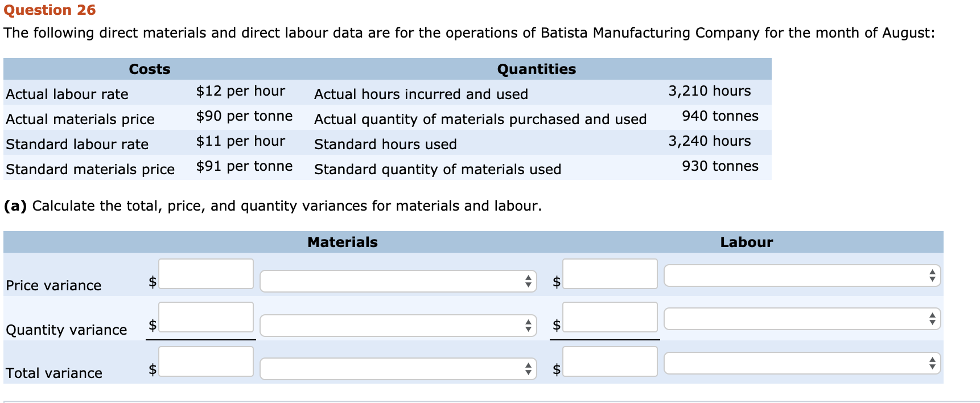The image size is (980, 403).
Task: Click the '$90 per tonne' value
Action: pos(244,116)
